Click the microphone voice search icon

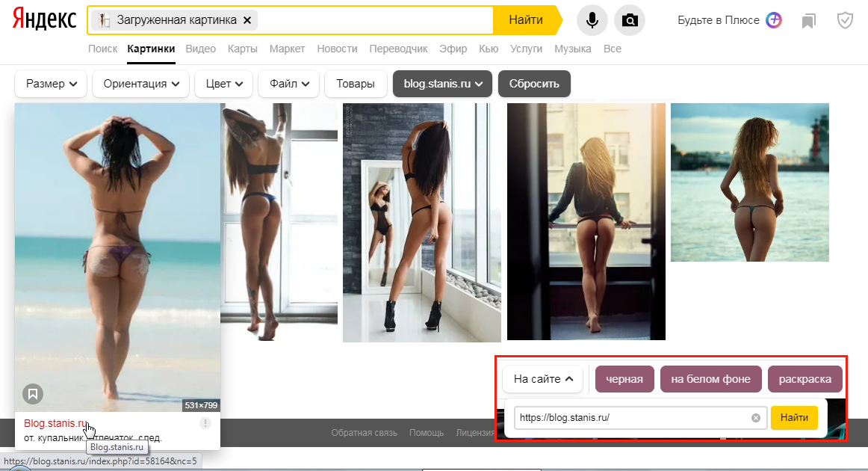pyautogui.click(x=592, y=20)
